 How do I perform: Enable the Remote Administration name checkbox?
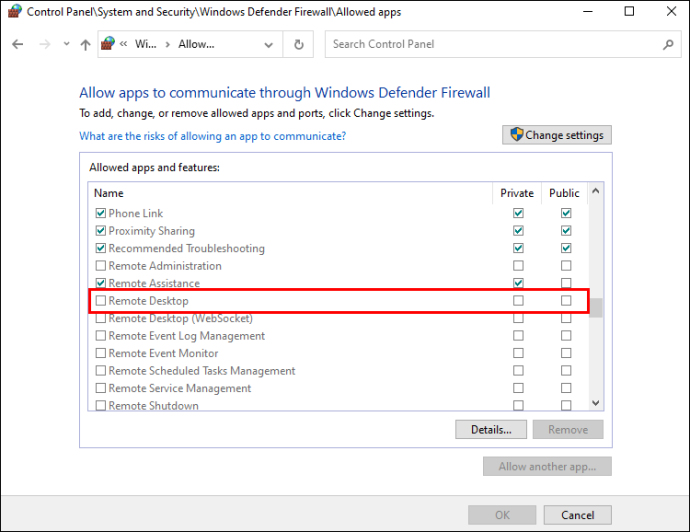click(x=101, y=266)
